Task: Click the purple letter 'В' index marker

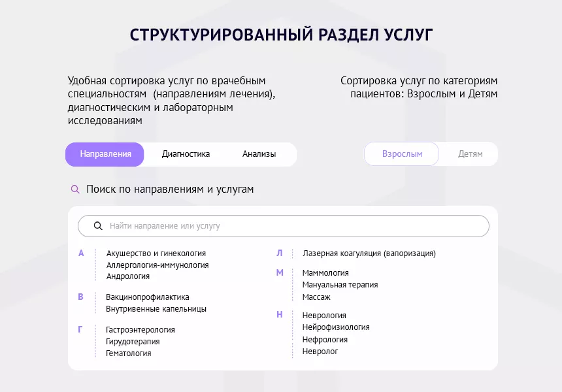Action: (80, 297)
